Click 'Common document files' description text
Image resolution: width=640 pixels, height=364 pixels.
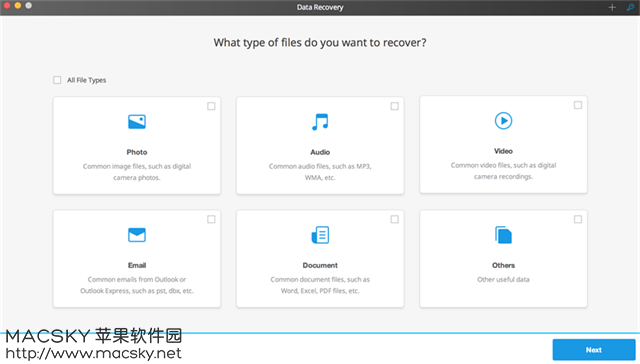320,285
